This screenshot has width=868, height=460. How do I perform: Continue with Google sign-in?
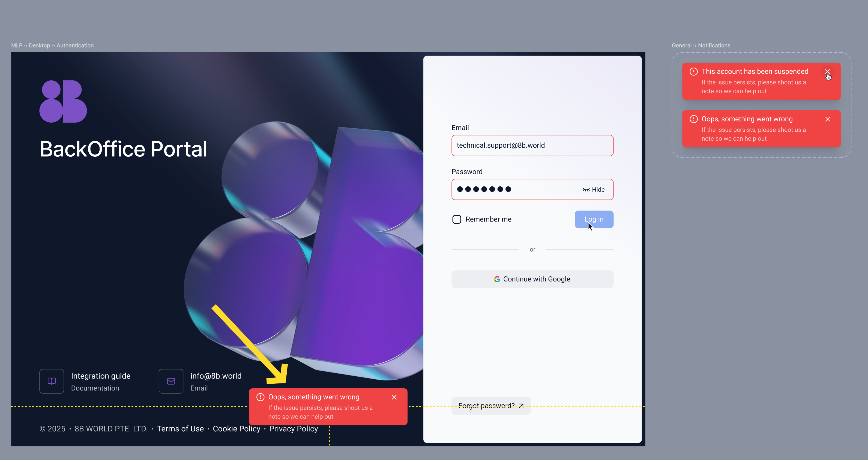pyautogui.click(x=532, y=279)
